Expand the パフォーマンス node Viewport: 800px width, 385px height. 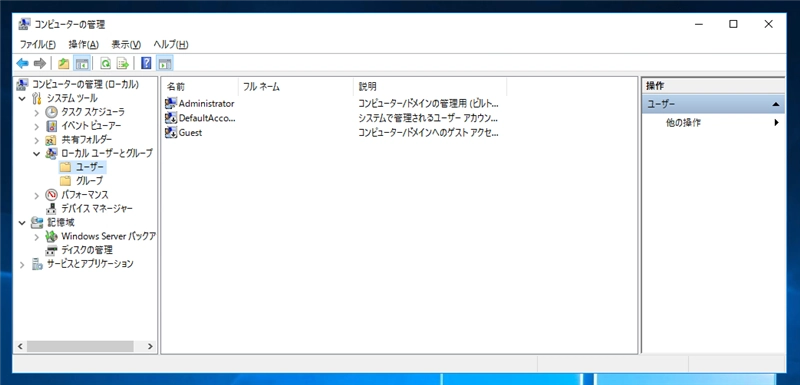(x=36, y=195)
